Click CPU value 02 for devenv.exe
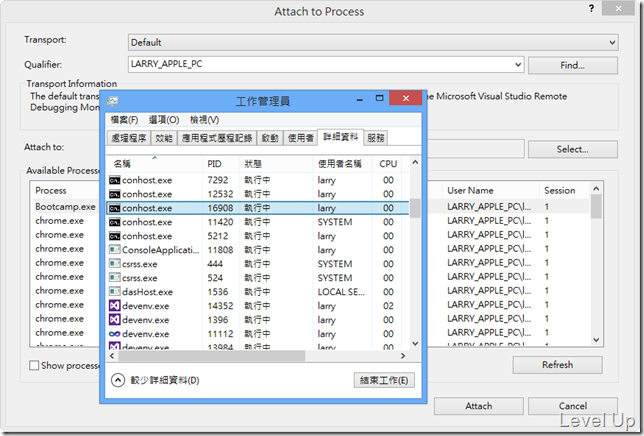644x436 pixels. coord(388,306)
